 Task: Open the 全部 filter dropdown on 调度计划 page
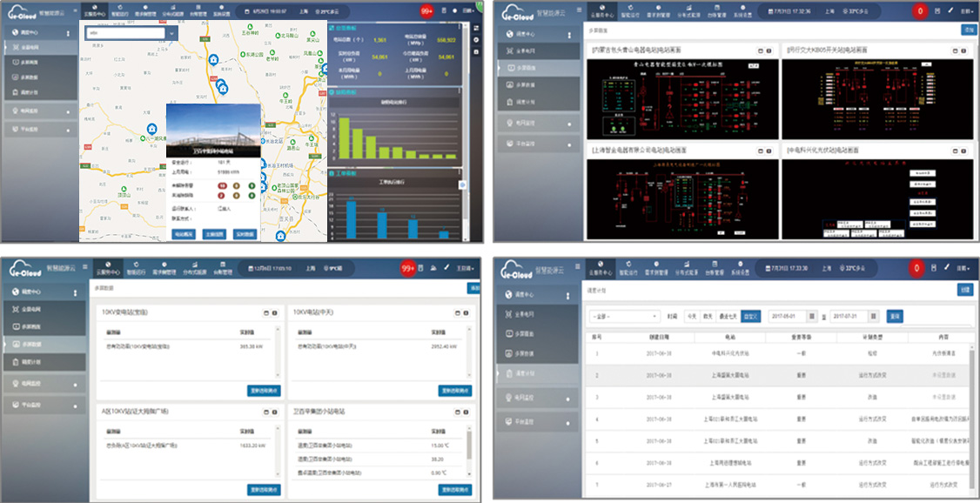tap(624, 316)
